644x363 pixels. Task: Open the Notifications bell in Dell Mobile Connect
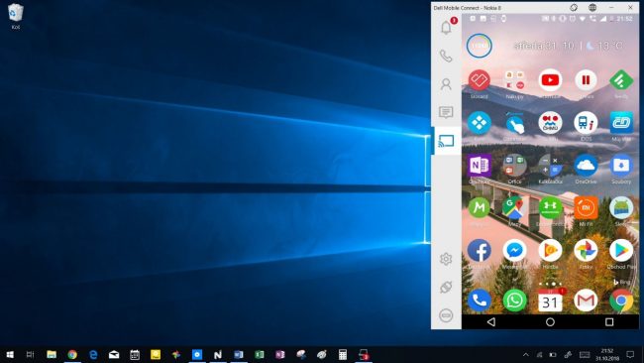447,27
